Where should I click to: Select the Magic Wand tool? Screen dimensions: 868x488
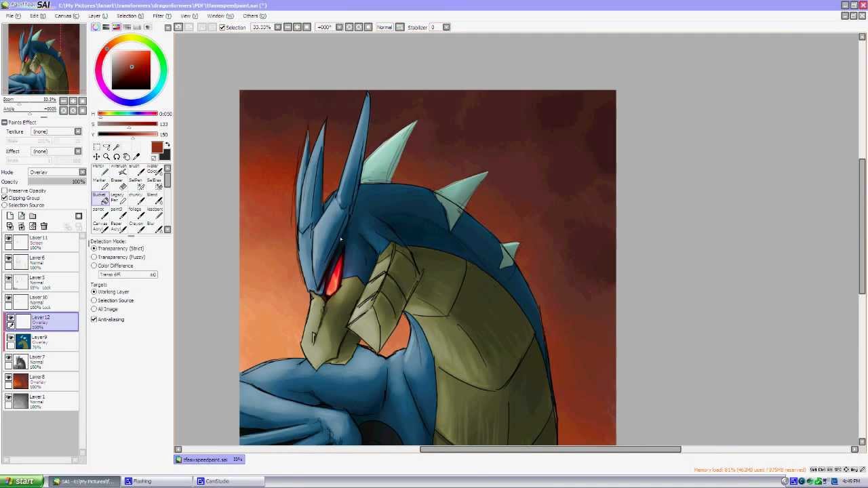[117, 147]
